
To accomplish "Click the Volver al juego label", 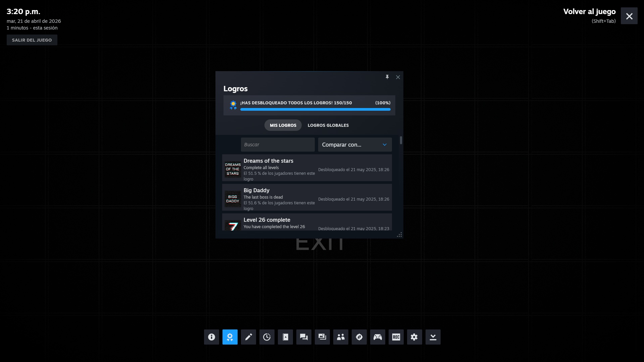I will 589,11.
